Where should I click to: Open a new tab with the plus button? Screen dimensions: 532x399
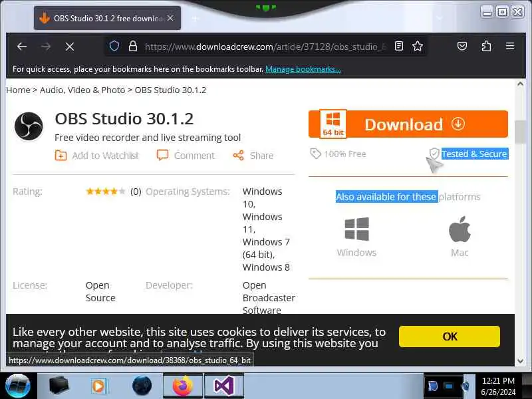[x=195, y=19]
